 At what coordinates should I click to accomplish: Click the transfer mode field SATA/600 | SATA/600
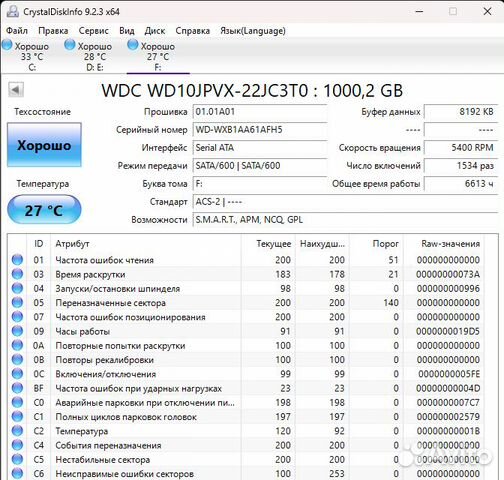pyautogui.click(x=260, y=166)
